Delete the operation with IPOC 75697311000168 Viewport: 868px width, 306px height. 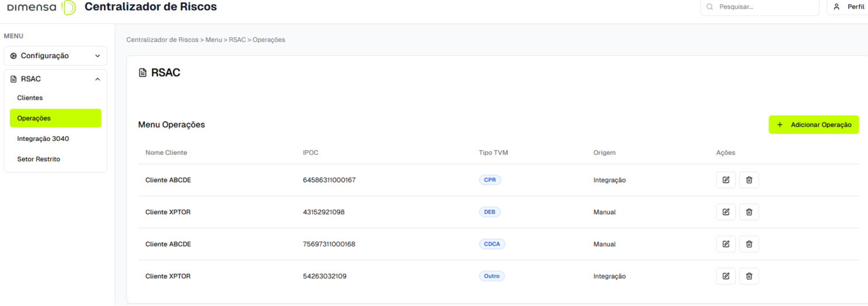tap(749, 244)
